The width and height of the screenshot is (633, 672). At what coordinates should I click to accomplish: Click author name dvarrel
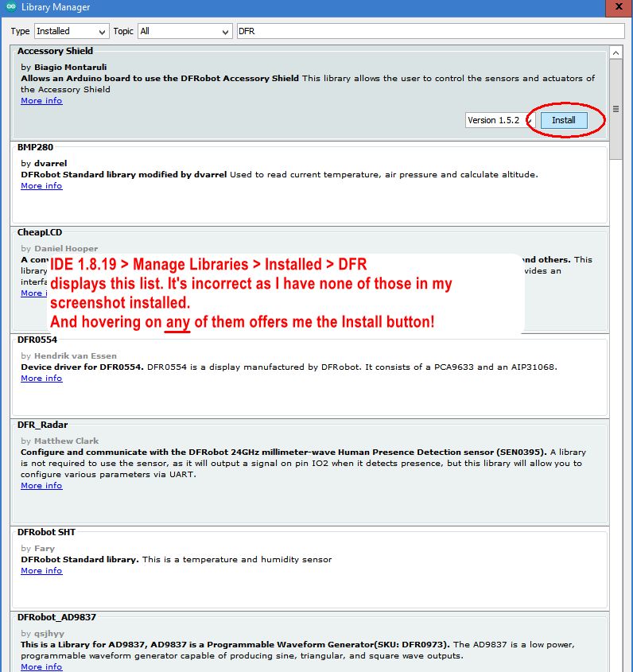coord(51,163)
